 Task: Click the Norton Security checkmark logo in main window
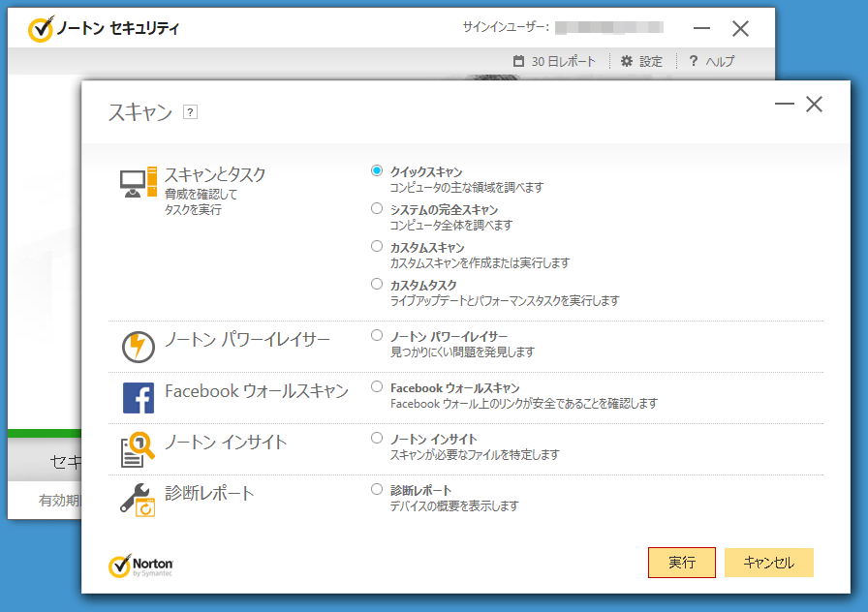click(41, 29)
